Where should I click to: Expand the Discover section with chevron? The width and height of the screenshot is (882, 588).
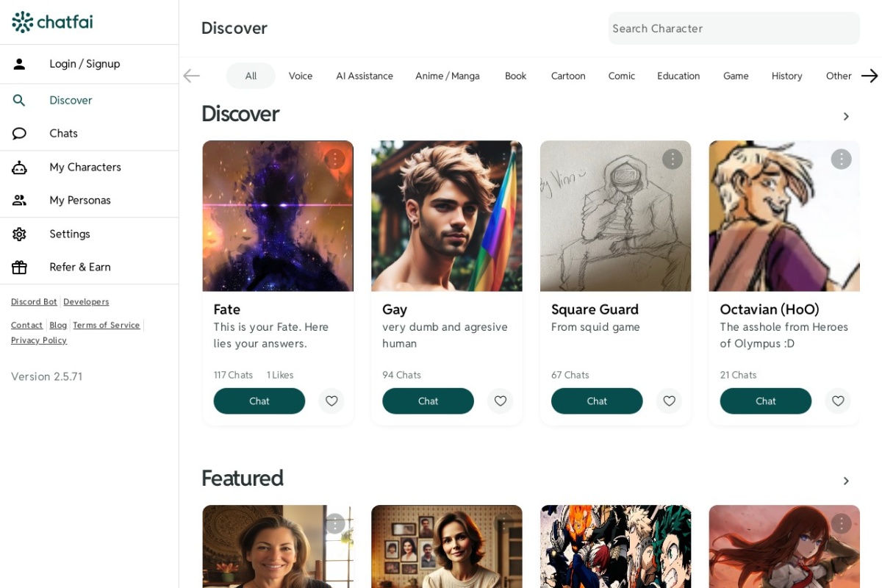pos(846,116)
